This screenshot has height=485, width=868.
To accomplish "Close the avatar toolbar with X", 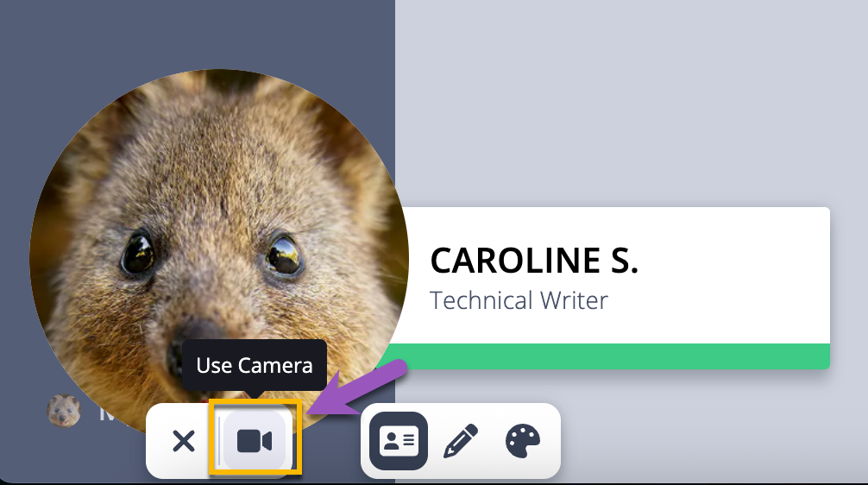I will 183,441.
